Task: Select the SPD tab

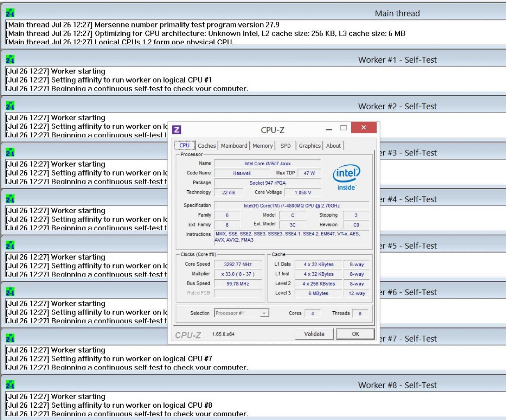Action: click(x=286, y=146)
